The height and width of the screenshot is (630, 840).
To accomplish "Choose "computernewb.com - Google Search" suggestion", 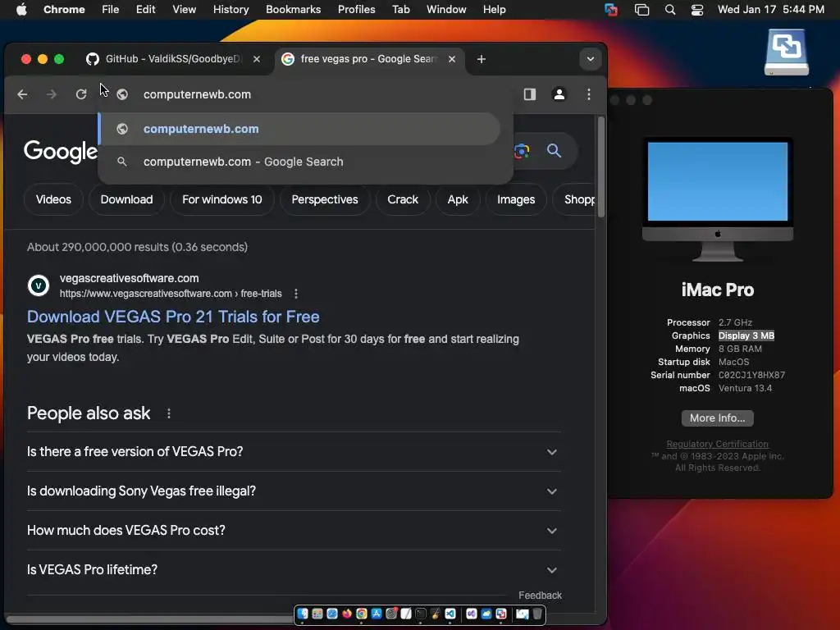I will [x=299, y=162].
